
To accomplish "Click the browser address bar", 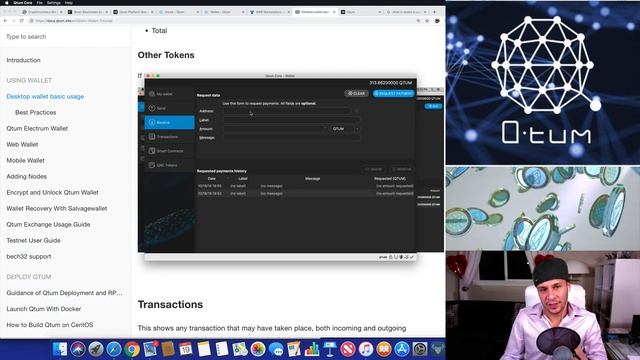I will pos(220,21).
